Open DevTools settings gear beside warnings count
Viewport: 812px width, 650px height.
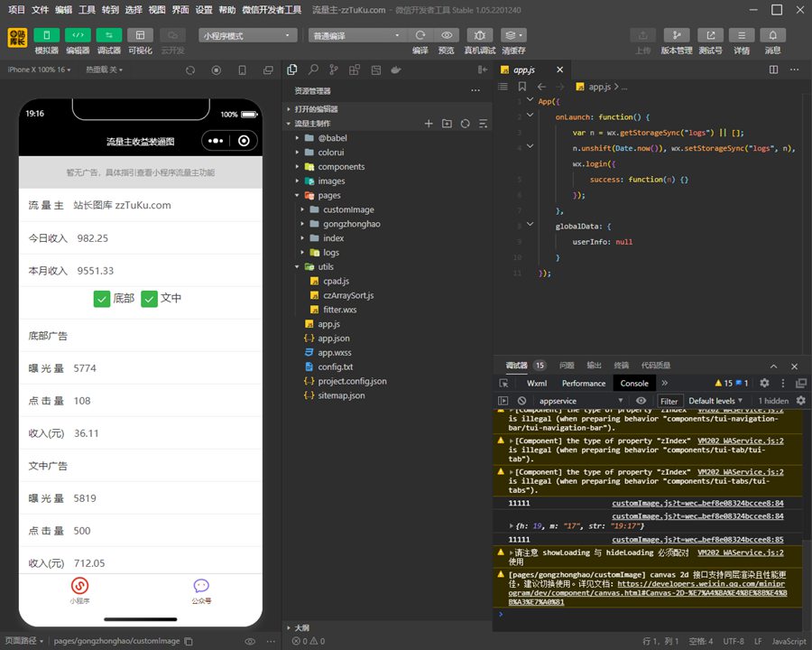764,383
